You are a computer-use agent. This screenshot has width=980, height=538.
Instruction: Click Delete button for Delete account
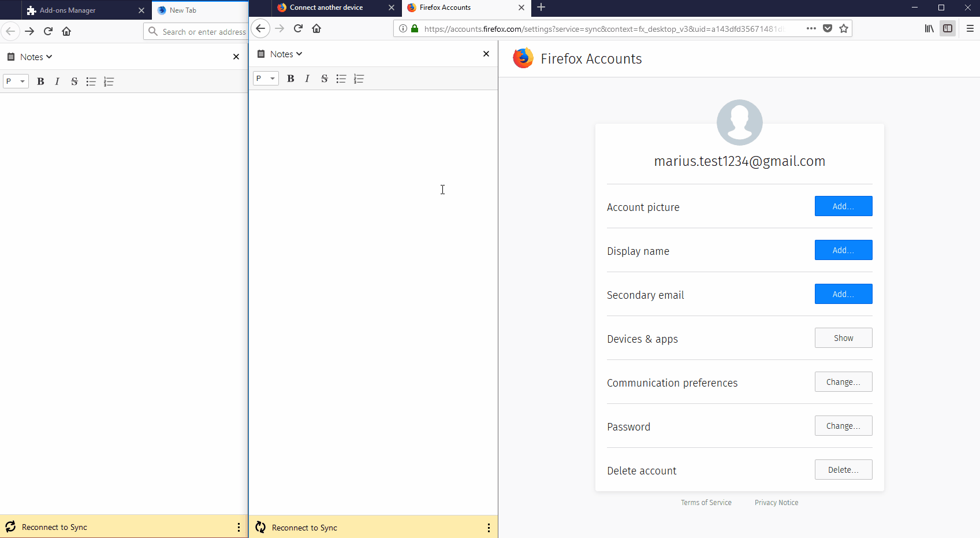[x=843, y=470]
